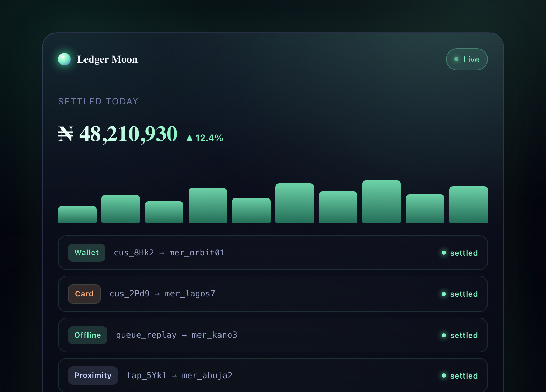546x392 pixels.
Task: Click the Ledger Moon title
Action: pos(107,59)
